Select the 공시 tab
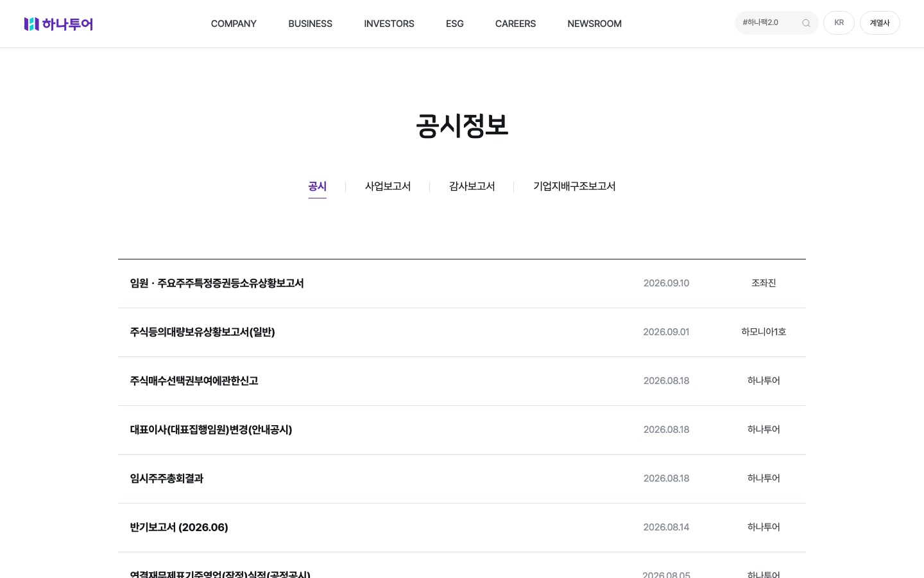 coord(318,186)
